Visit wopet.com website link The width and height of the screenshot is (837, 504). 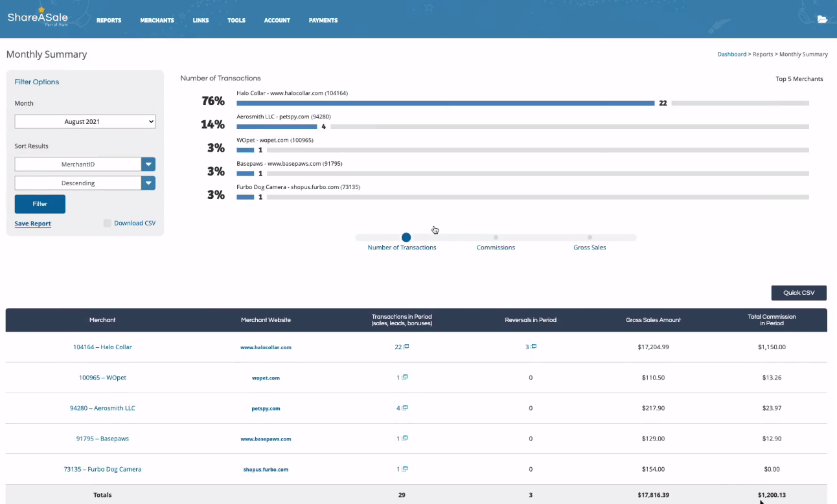(266, 378)
